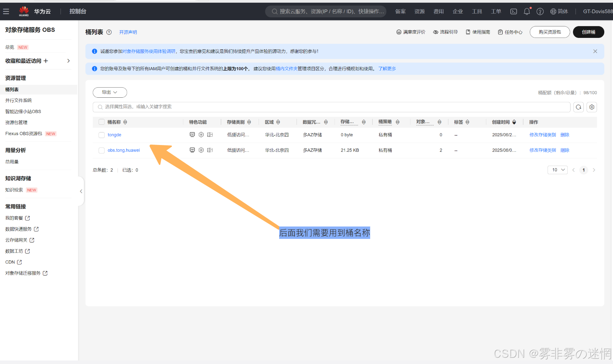Viewport: 613px width, 364px height.
Task: Refresh the bucket list
Action: (579, 107)
